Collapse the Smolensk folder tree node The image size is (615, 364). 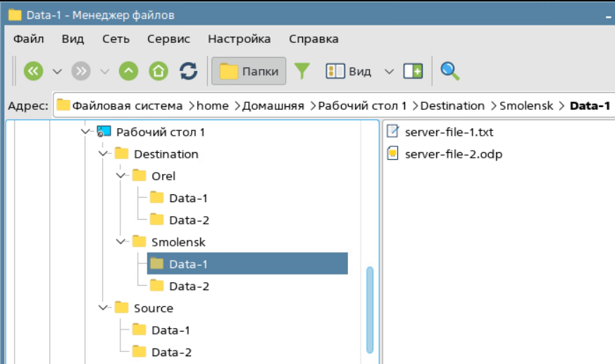[x=120, y=241]
